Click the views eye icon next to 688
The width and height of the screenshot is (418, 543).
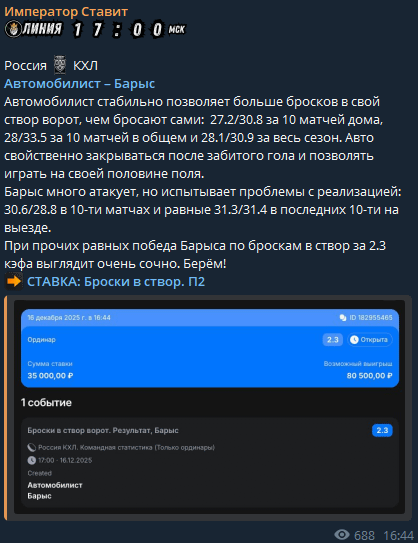pos(342,535)
